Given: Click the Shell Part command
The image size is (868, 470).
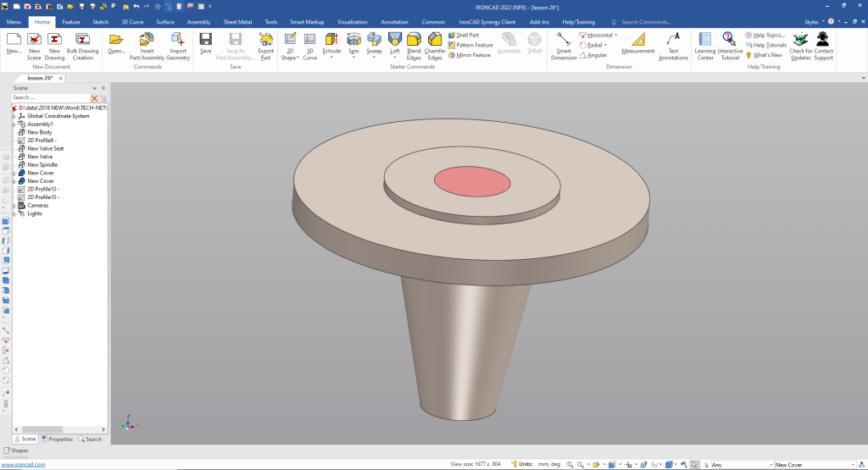Looking at the screenshot, I should 467,35.
